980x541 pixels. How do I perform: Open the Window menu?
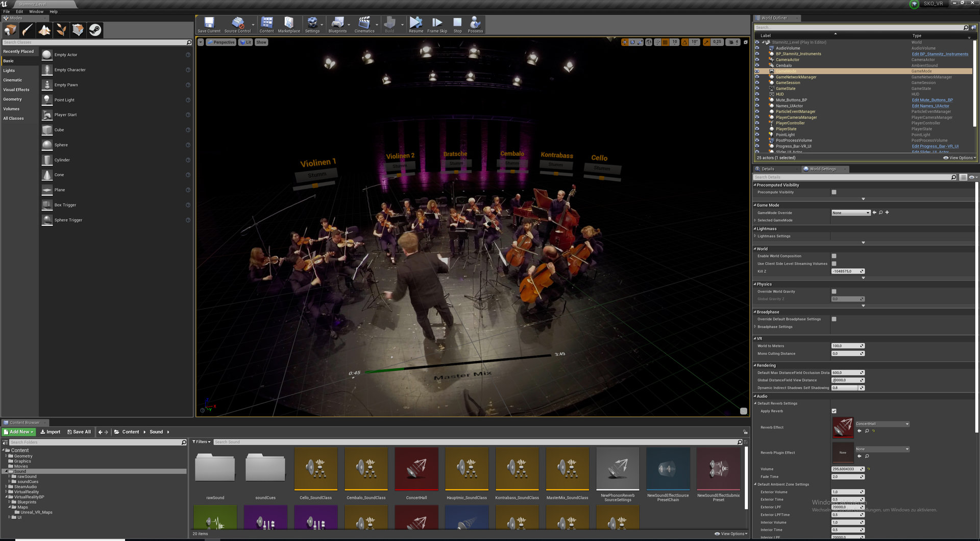pyautogui.click(x=36, y=11)
